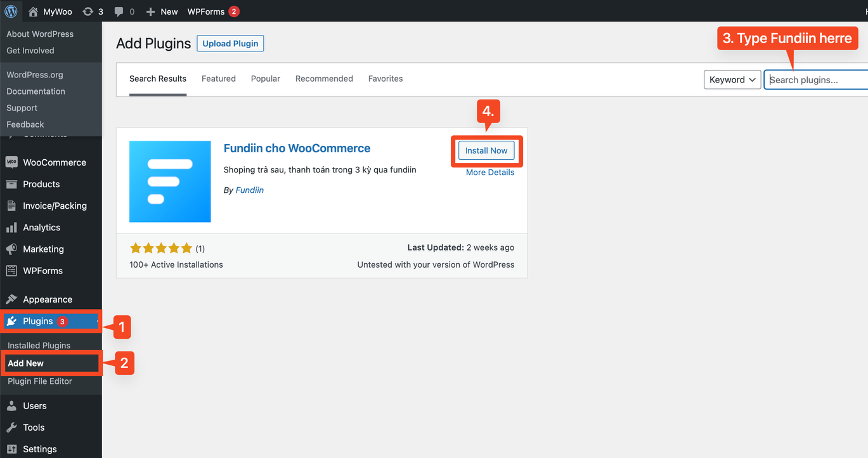Viewport: 868px width, 458px height.
Task: Open the updates icon showing 3
Action: (x=88, y=11)
